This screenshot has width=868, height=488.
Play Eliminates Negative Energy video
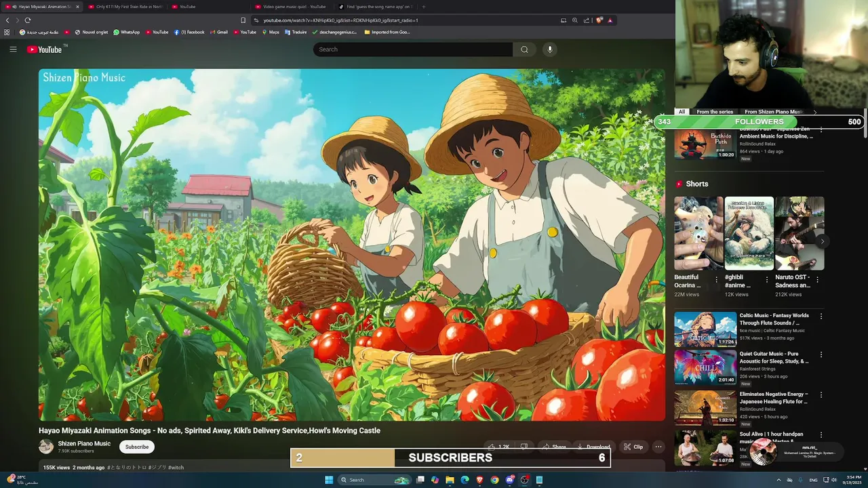click(x=705, y=407)
